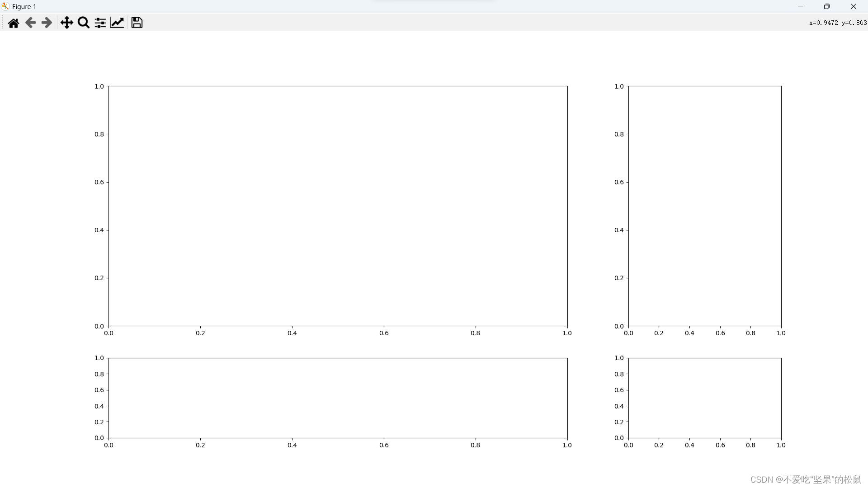Go forward to the next view
This screenshot has width=868, height=488.
[47, 23]
